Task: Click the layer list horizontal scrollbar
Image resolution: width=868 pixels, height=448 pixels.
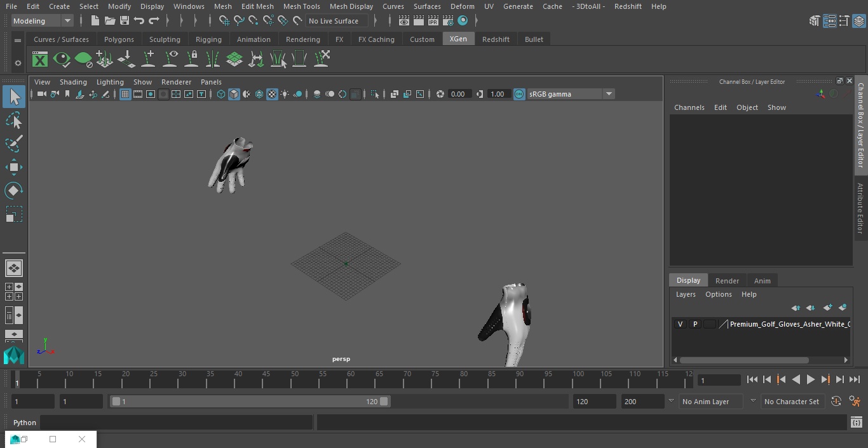Action: (744, 360)
